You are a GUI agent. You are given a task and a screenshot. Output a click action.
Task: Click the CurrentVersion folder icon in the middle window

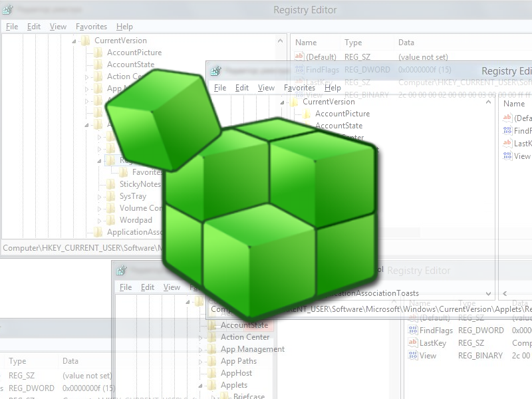[x=294, y=102]
